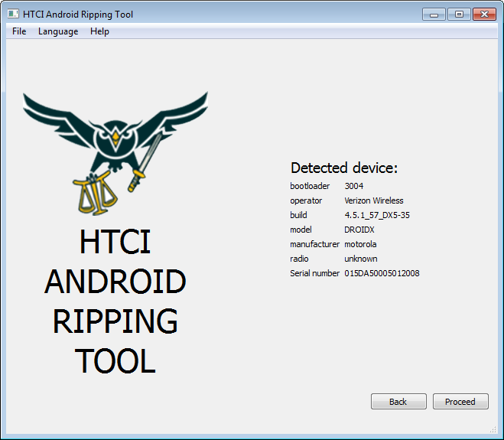
Task: Open the Help menu
Action: coord(99,31)
